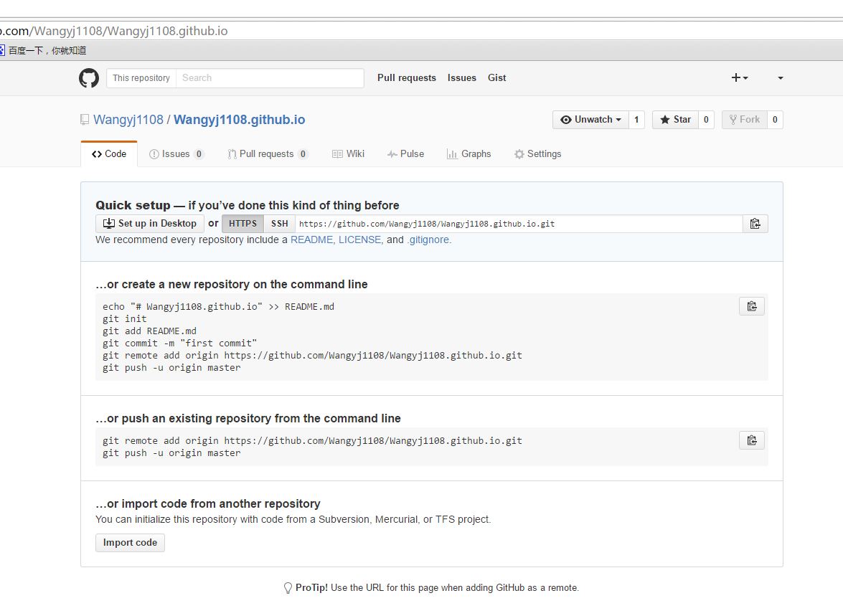Open the Wiki tab
Screen dimensions: 843x616
349,153
